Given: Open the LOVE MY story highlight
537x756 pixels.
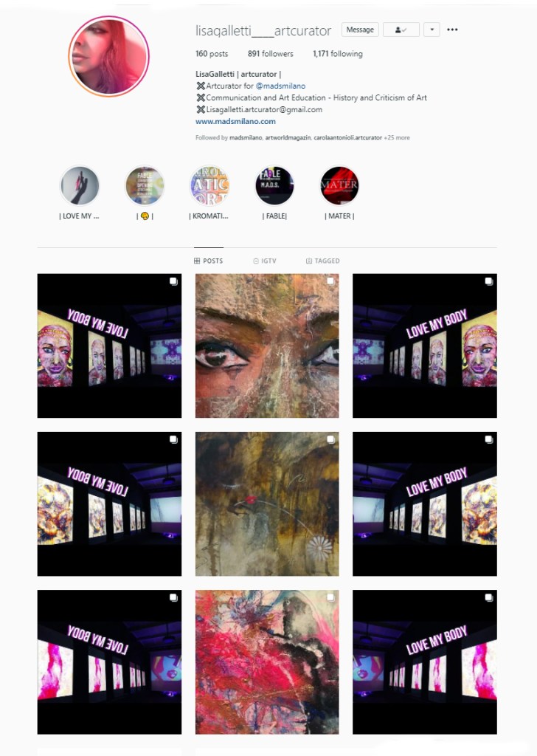Looking at the screenshot, I should [x=80, y=185].
